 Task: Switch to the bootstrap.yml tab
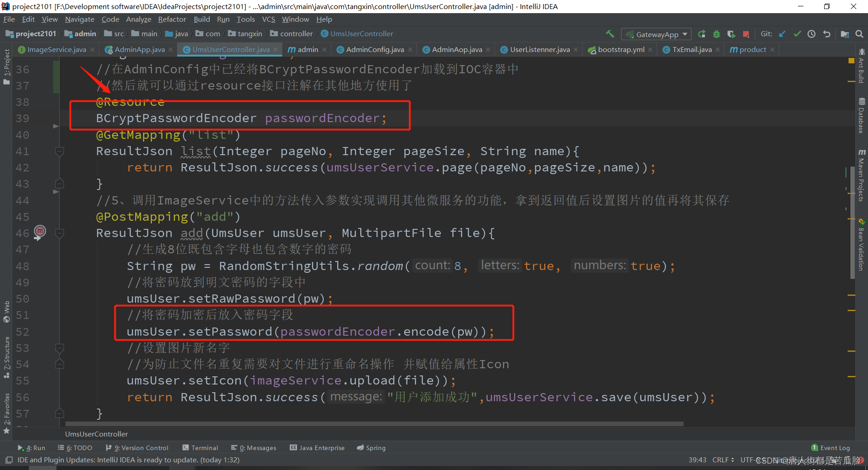point(621,50)
